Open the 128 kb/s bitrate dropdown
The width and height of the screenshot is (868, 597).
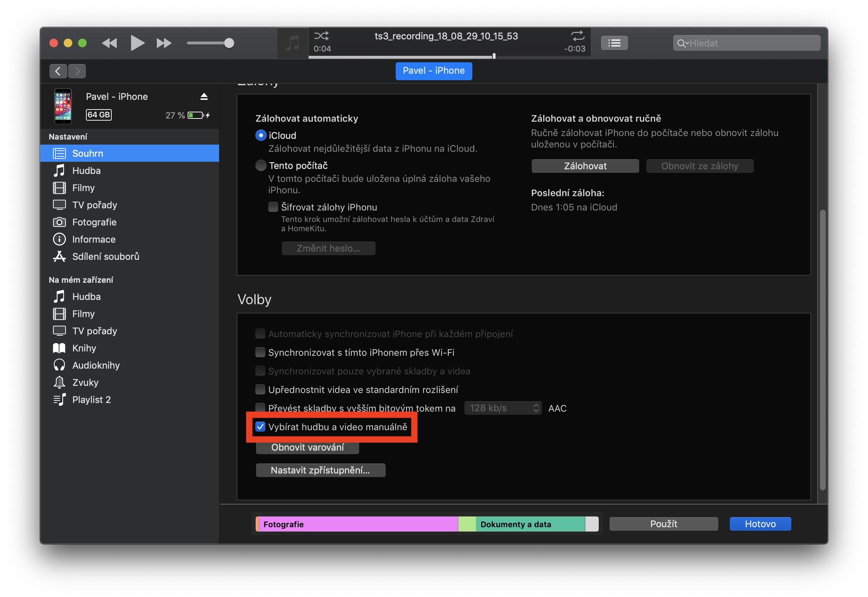(503, 408)
